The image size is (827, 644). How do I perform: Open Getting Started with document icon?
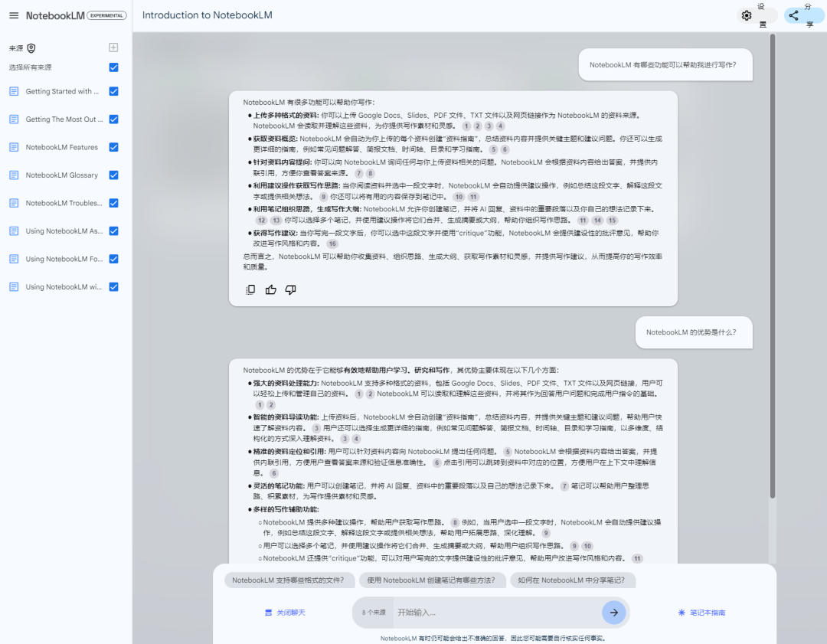(x=15, y=91)
